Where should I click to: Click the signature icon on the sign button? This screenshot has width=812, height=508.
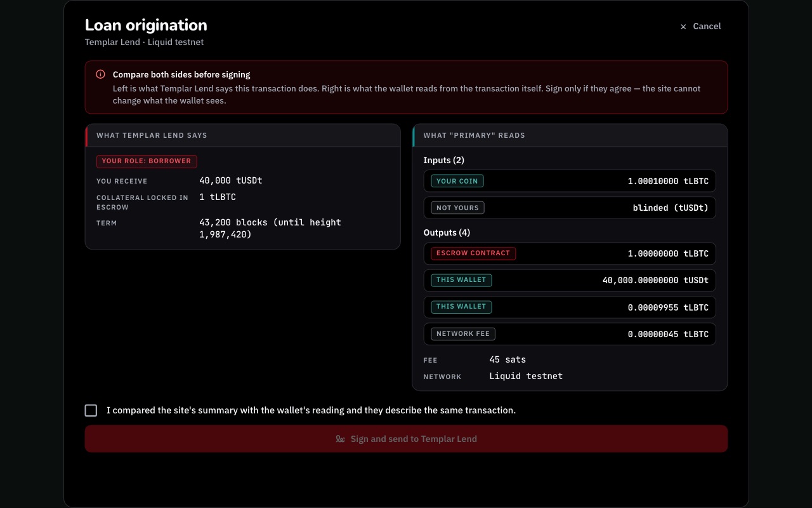(x=340, y=439)
